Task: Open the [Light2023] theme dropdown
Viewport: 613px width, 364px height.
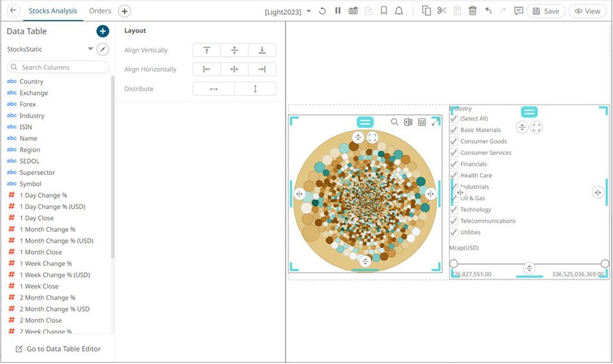Action: pos(308,12)
